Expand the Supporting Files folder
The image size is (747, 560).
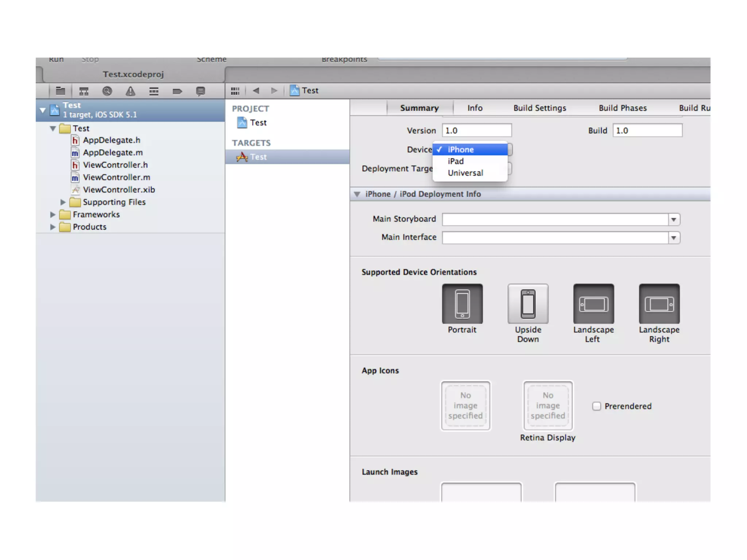pos(63,202)
